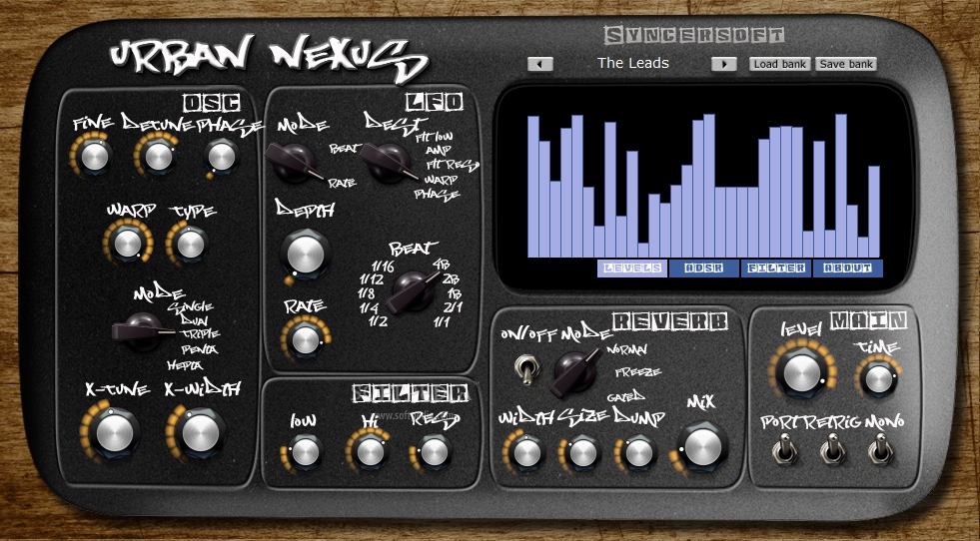Click the Reverb Size knob

pyautogui.click(x=582, y=452)
